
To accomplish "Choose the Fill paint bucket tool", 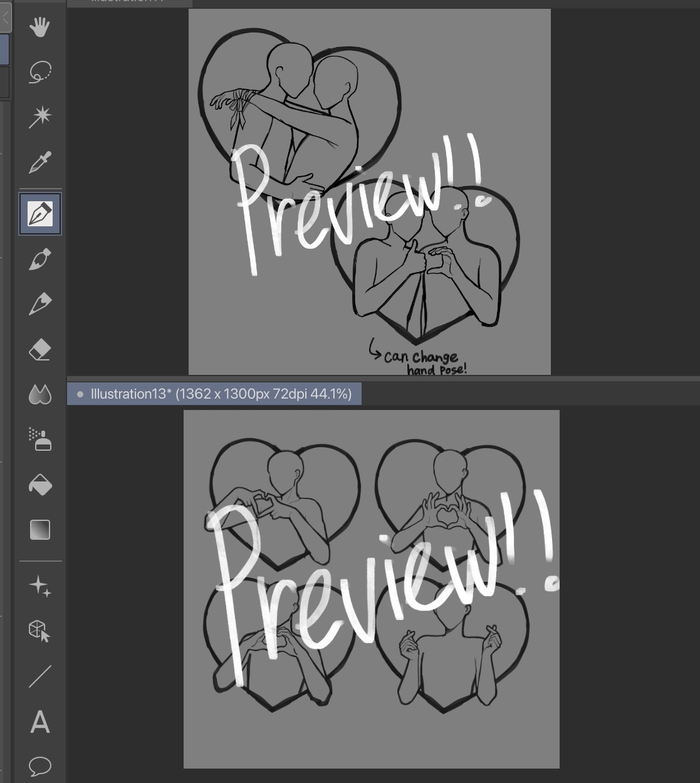I will 39,485.
